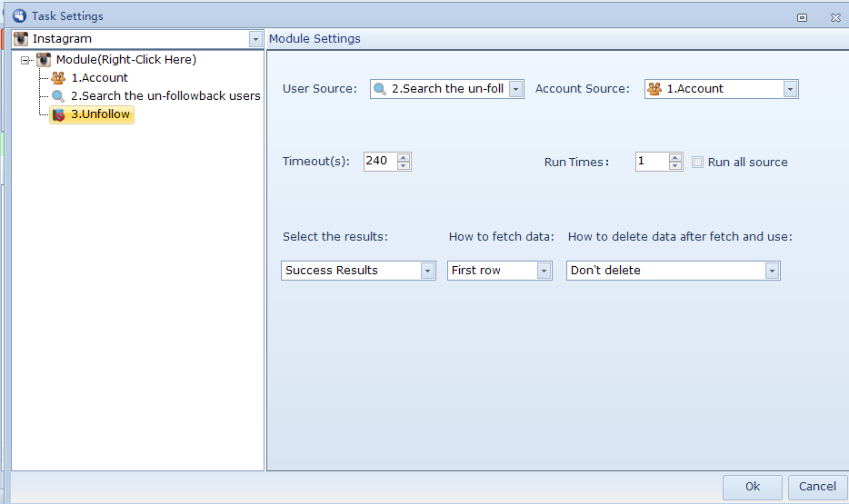Click the magnifier icon in User Source field

380,89
